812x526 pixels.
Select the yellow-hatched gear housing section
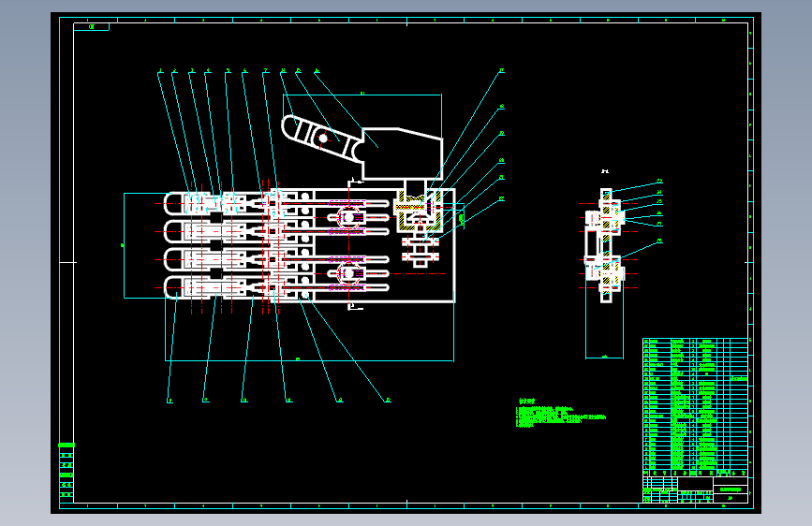[420, 212]
